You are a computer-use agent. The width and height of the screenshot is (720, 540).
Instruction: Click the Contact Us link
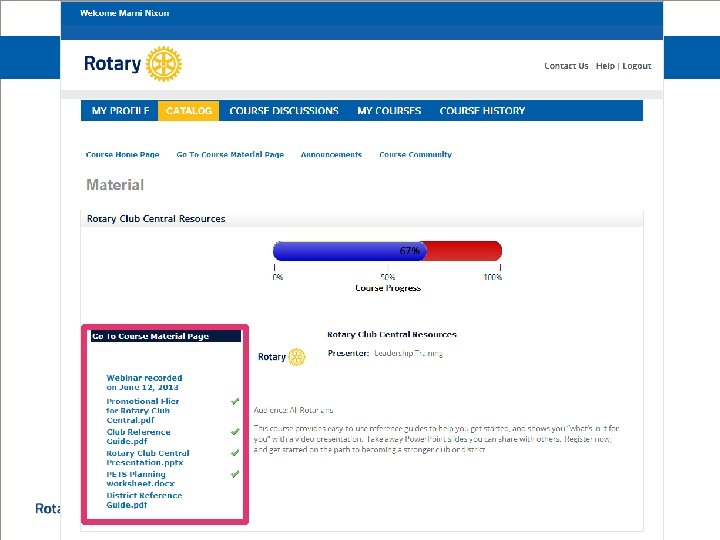click(566, 66)
